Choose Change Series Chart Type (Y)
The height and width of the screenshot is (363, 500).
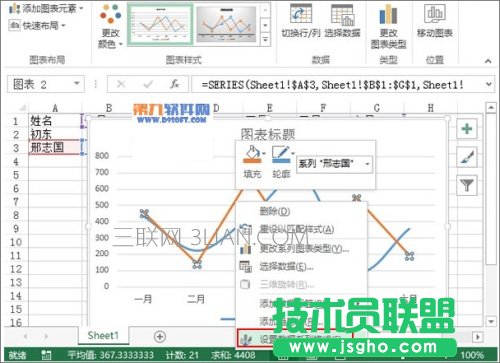pyautogui.click(x=304, y=249)
